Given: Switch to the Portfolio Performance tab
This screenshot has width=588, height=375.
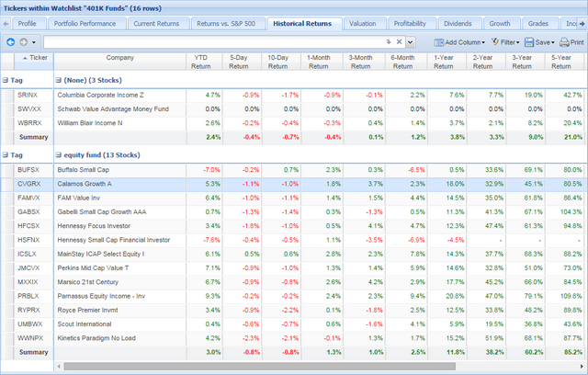Looking at the screenshot, I should point(85,24).
